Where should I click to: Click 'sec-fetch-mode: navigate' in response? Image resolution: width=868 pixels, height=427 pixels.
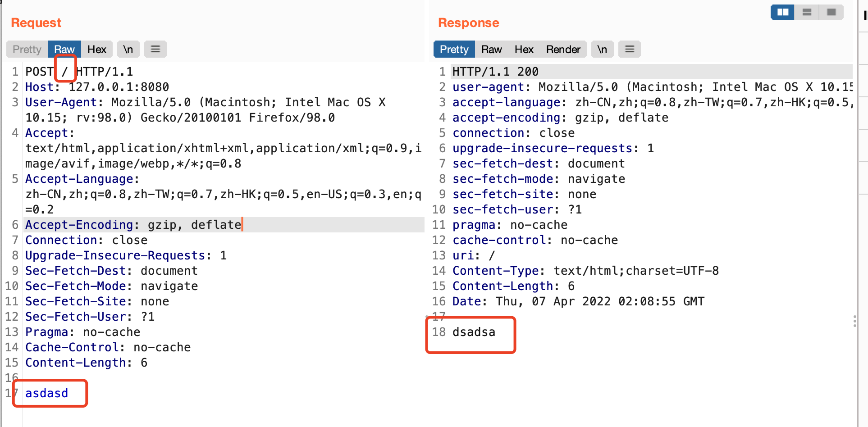click(539, 179)
